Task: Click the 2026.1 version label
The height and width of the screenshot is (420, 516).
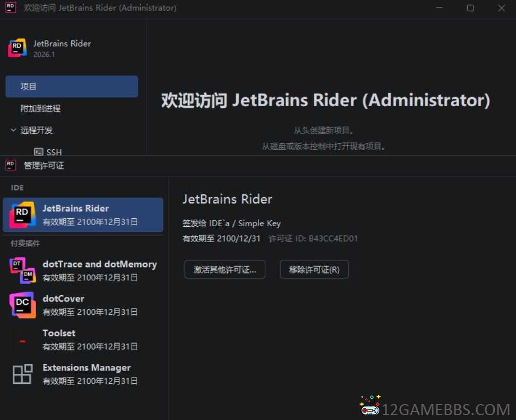Action: point(44,55)
